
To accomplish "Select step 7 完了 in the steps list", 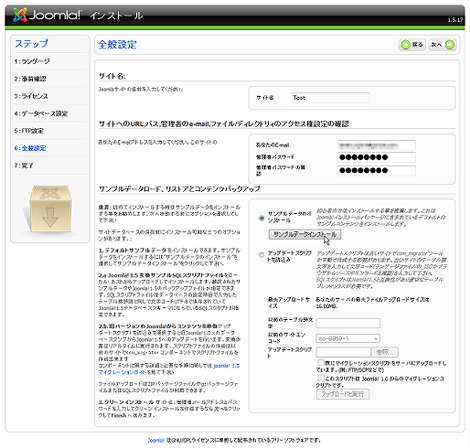I will [24, 165].
